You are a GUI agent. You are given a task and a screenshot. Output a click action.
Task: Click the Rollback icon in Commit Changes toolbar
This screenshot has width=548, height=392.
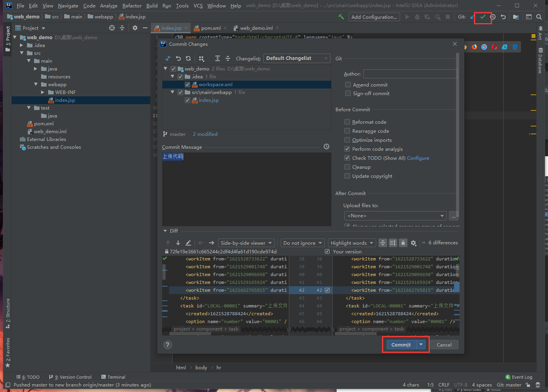178,58
